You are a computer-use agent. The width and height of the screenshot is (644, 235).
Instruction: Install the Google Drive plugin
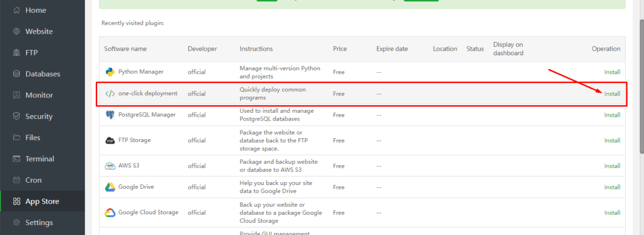pyautogui.click(x=612, y=187)
